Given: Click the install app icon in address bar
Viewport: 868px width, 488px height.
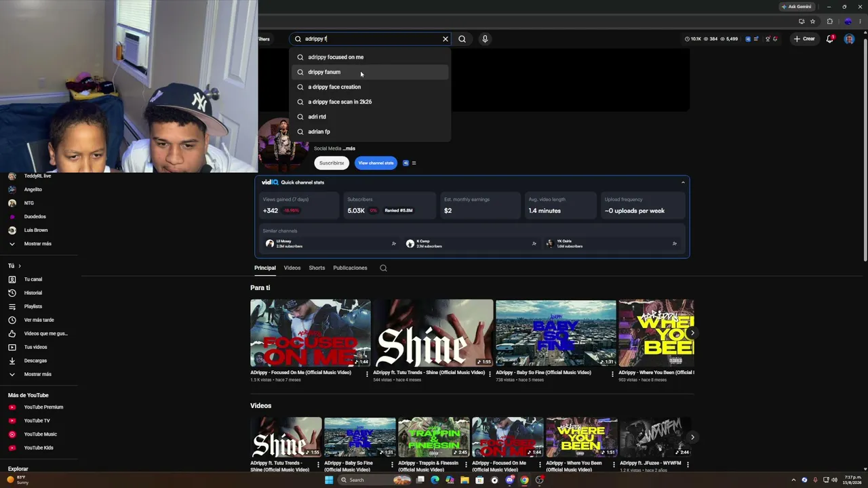Looking at the screenshot, I should 801,21.
